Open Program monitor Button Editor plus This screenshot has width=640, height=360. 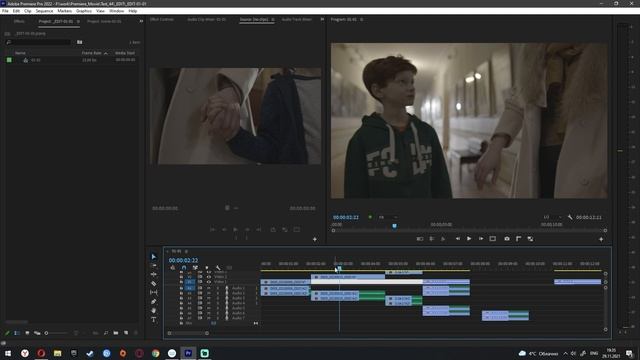(x=601, y=239)
